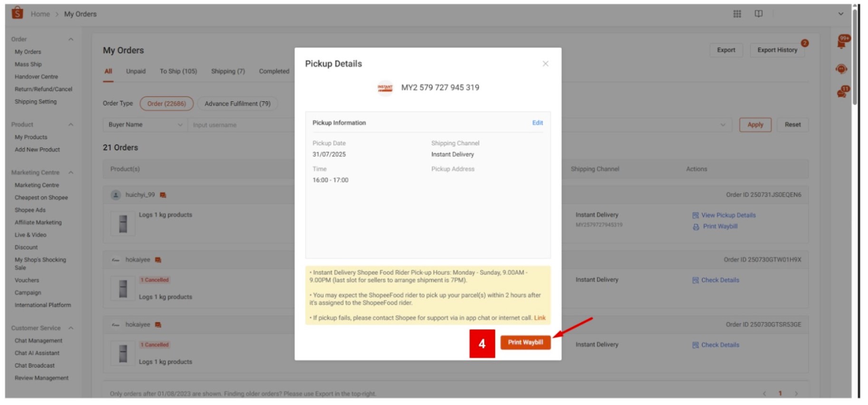Open the customer support headset icon
This screenshot has height=405, width=868.
click(841, 69)
